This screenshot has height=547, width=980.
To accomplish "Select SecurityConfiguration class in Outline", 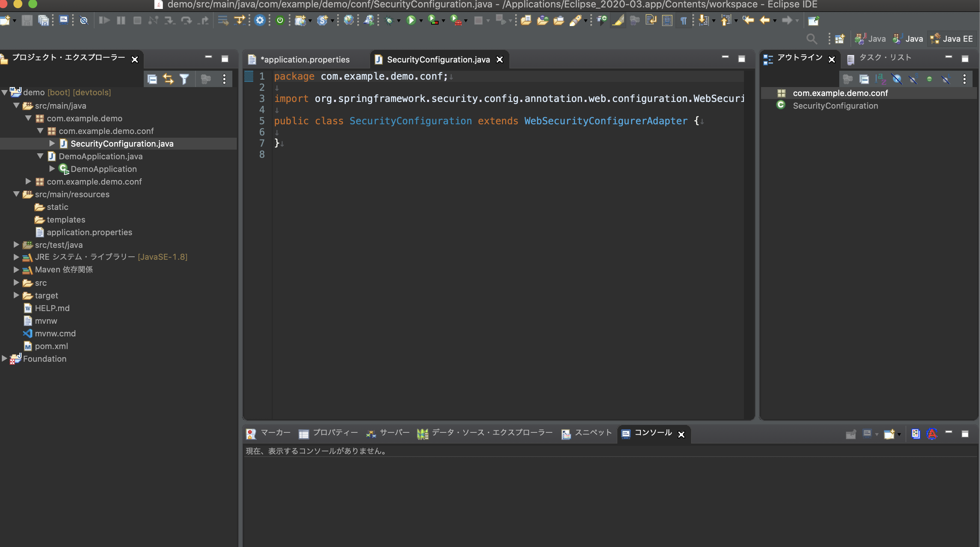I will point(835,106).
